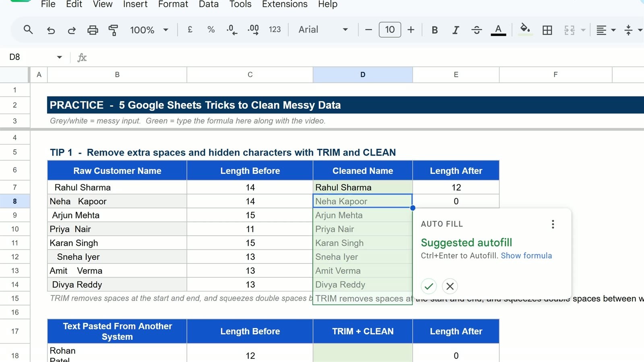This screenshot has width=644, height=362.
Task: Click the Length After value 12
Action: (x=456, y=187)
